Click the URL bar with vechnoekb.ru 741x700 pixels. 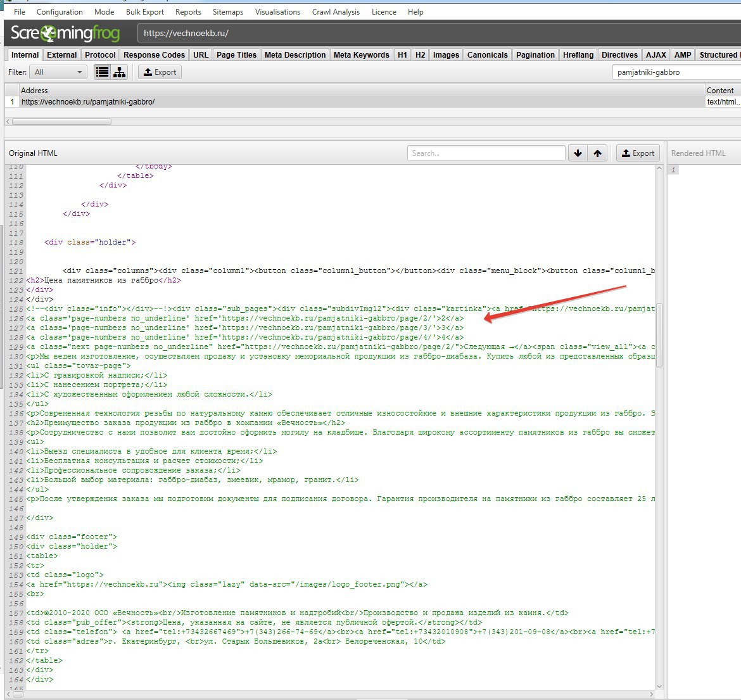[440, 33]
